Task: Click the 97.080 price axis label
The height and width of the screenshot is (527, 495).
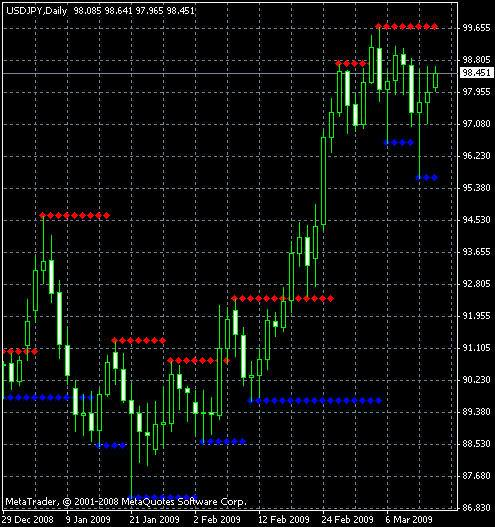Action: (x=477, y=124)
